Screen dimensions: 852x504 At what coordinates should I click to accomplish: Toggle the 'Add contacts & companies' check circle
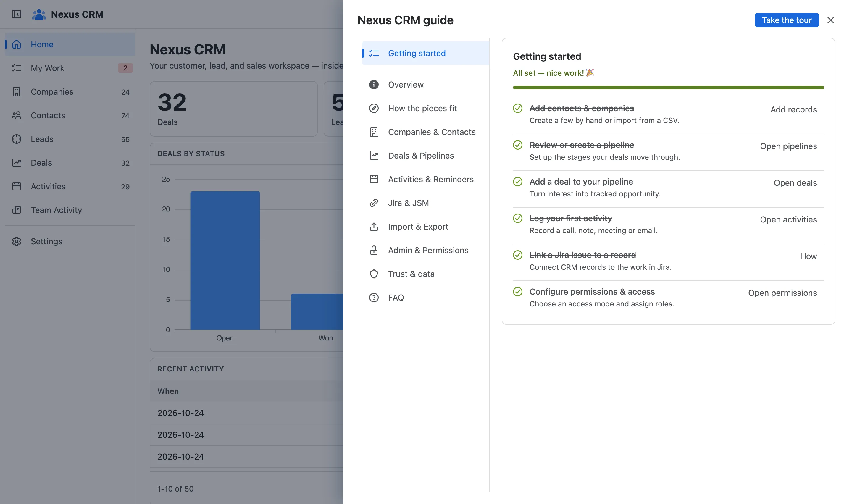[517, 108]
